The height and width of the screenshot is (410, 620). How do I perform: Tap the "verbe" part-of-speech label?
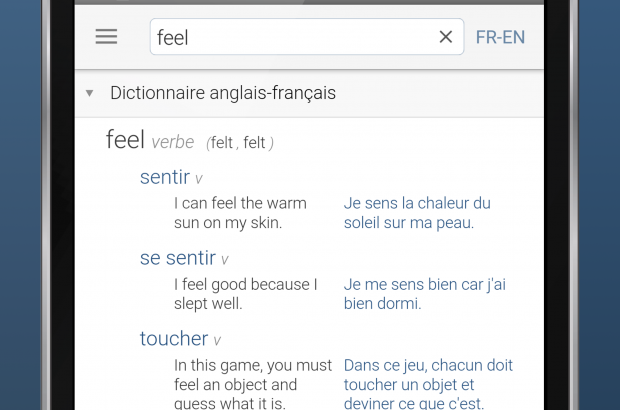(x=173, y=142)
